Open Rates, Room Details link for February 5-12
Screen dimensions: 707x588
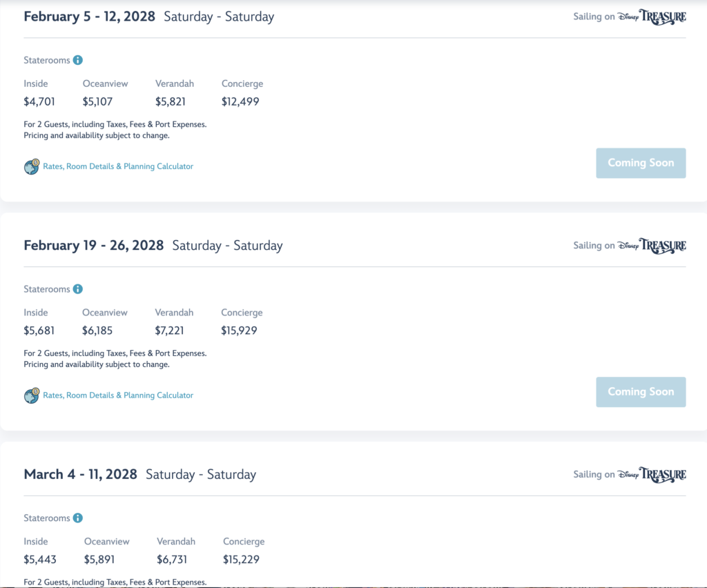[x=118, y=166]
